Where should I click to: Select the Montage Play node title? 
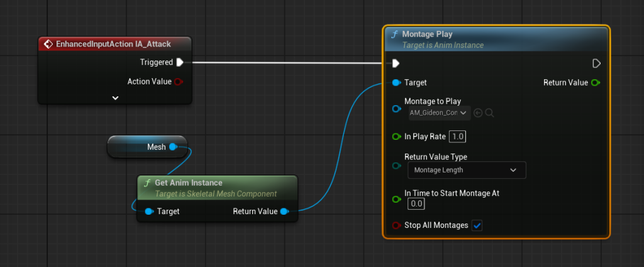[x=427, y=34]
